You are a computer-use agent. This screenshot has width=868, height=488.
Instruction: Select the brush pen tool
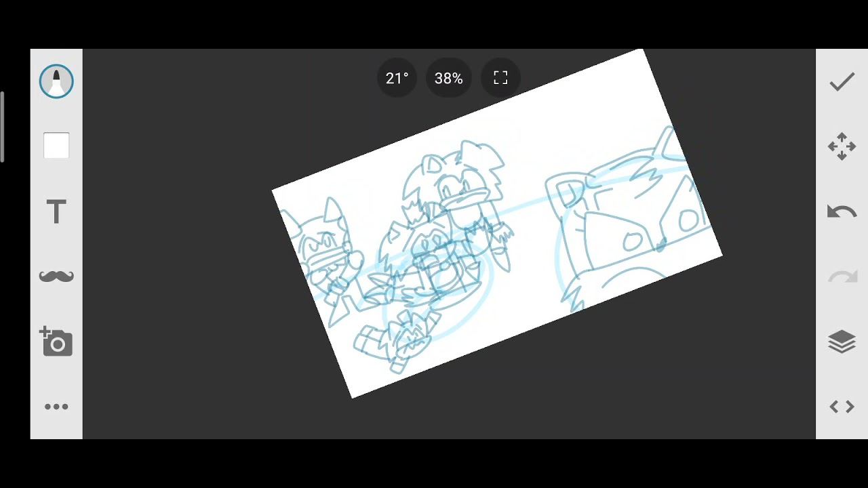point(56,81)
